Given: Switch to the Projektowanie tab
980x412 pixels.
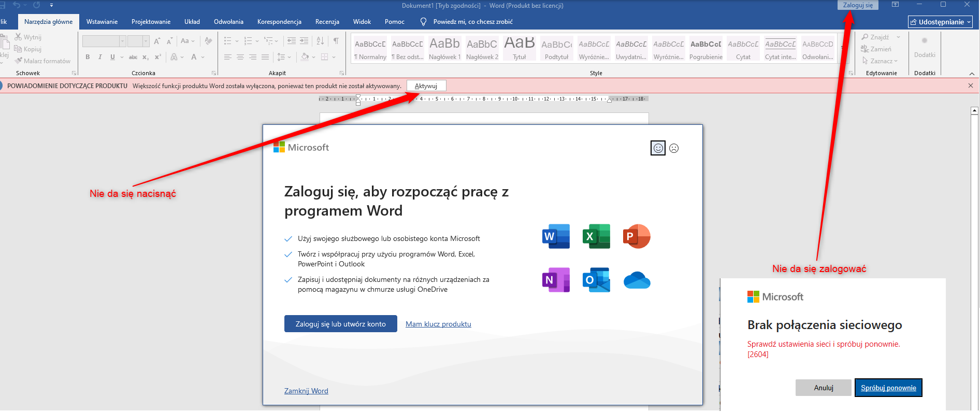Looking at the screenshot, I should [x=151, y=22].
